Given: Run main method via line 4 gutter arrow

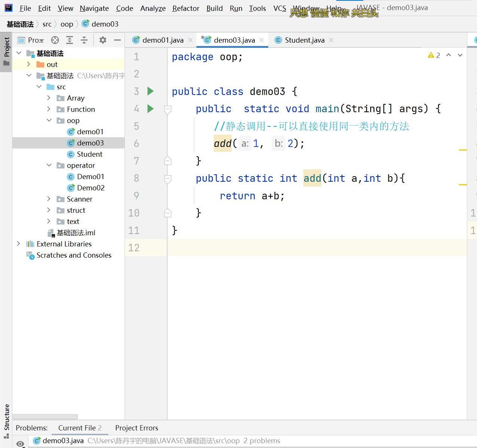Looking at the screenshot, I should click(x=150, y=109).
